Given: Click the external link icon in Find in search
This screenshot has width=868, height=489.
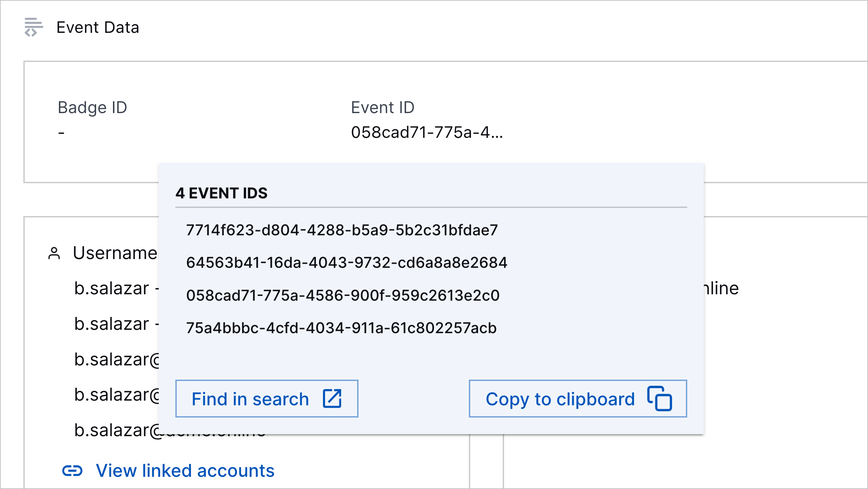Looking at the screenshot, I should pyautogui.click(x=333, y=399).
